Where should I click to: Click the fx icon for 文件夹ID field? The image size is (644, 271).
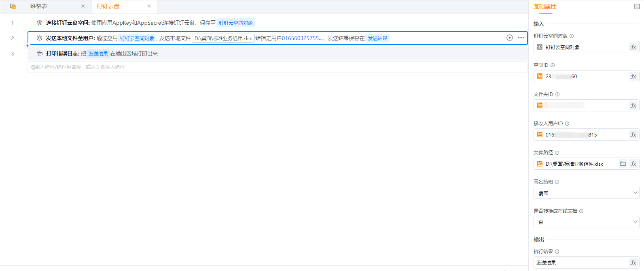pos(633,106)
